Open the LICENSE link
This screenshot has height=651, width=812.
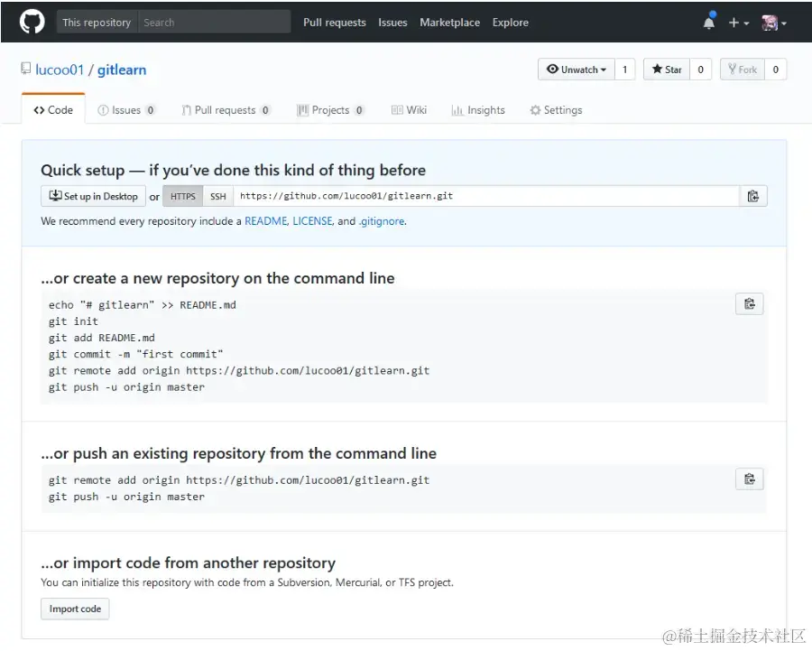click(312, 221)
